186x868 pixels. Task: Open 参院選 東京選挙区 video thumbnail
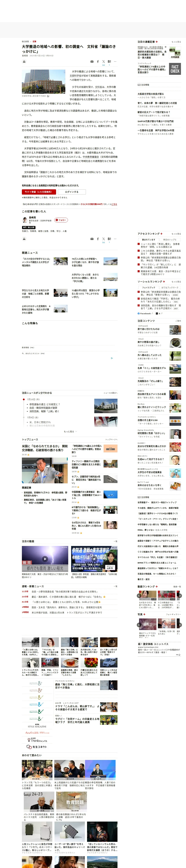[94, 559]
